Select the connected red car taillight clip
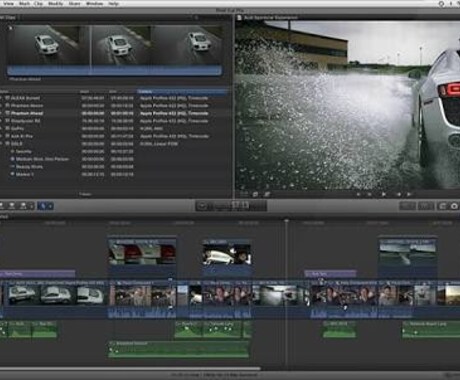The width and height of the screenshot is (460, 380). (142, 256)
